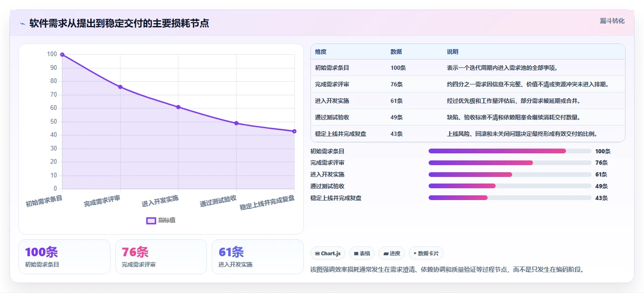Click the 经过优先级和工作量评估后 description cell
644x293 pixels.
pyautogui.click(x=514, y=101)
